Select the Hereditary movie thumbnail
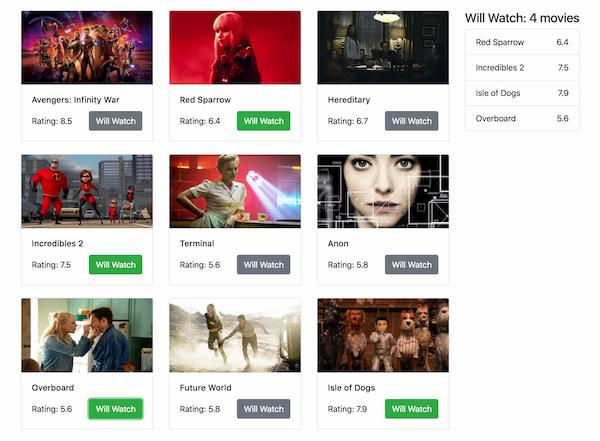The width and height of the screenshot is (600, 441). [383, 47]
